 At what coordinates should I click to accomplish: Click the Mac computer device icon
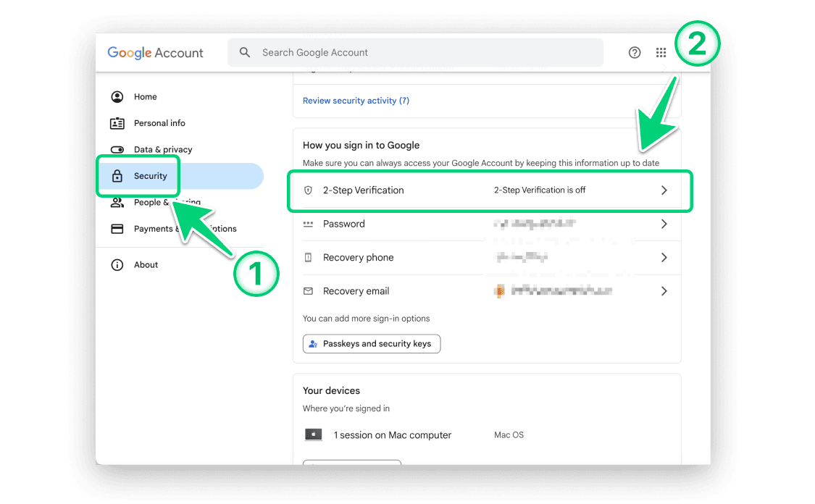click(313, 435)
